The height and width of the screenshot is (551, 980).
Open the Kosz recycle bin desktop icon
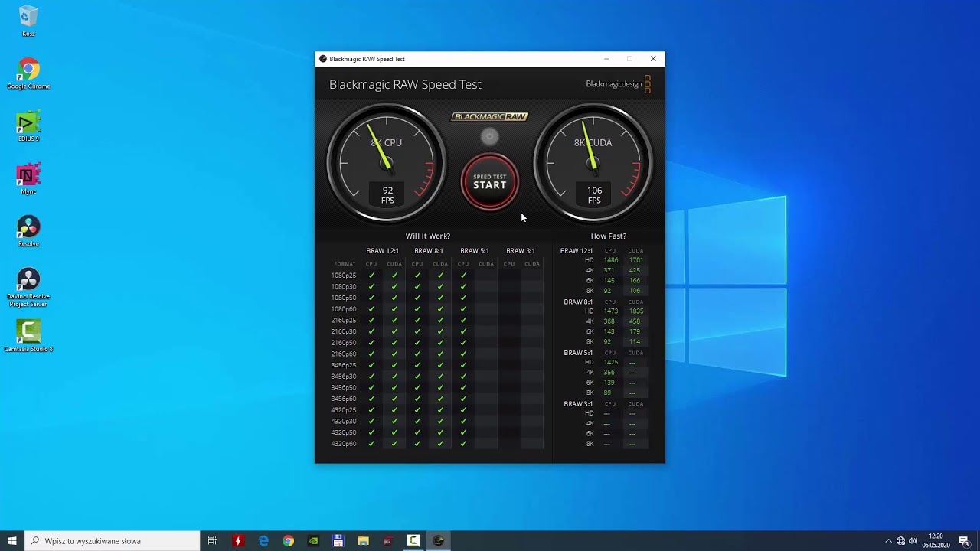coord(28,21)
